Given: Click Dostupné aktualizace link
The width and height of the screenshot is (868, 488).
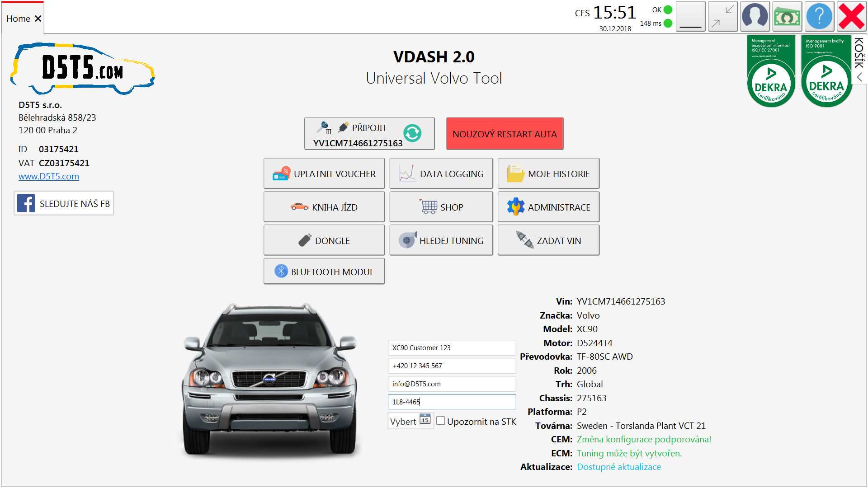Looking at the screenshot, I should [618, 467].
